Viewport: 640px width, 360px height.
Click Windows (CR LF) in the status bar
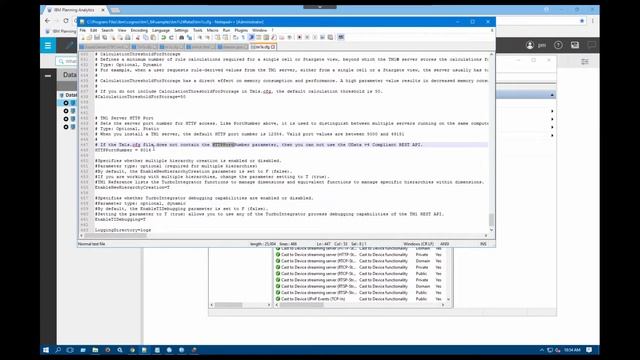click(x=418, y=244)
